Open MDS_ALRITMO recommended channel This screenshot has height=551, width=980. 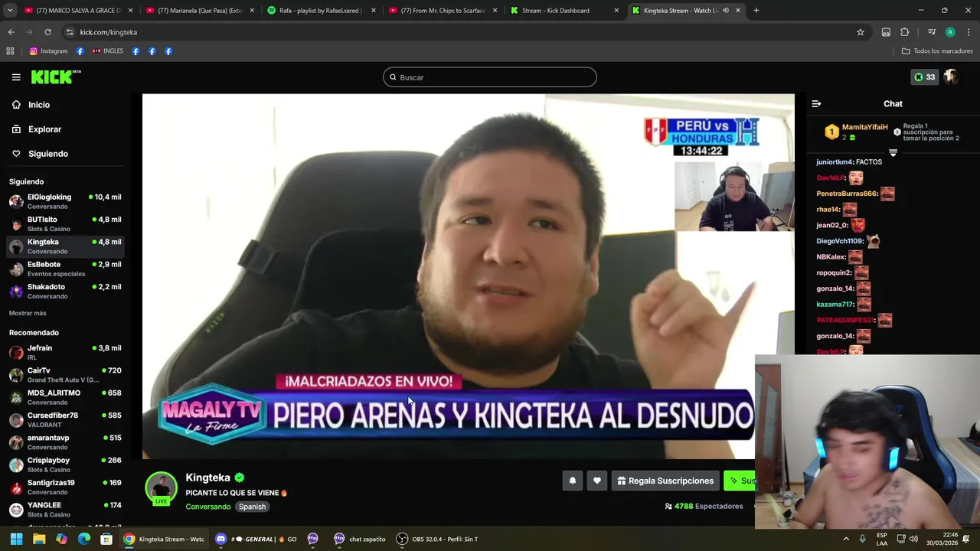(65, 397)
